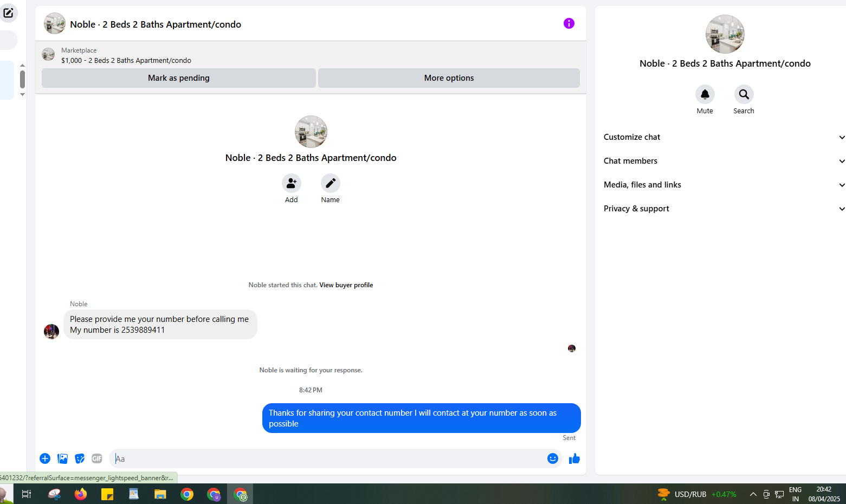This screenshot has width=846, height=504.
Task: Expand the Privacy & support section
Action: click(x=724, y=209)
